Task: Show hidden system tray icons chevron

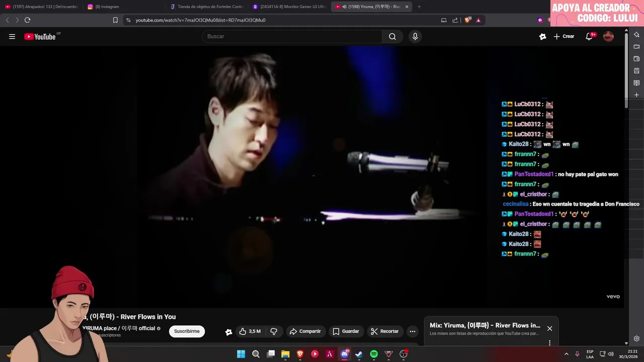Action: click(x=566, y=354)
